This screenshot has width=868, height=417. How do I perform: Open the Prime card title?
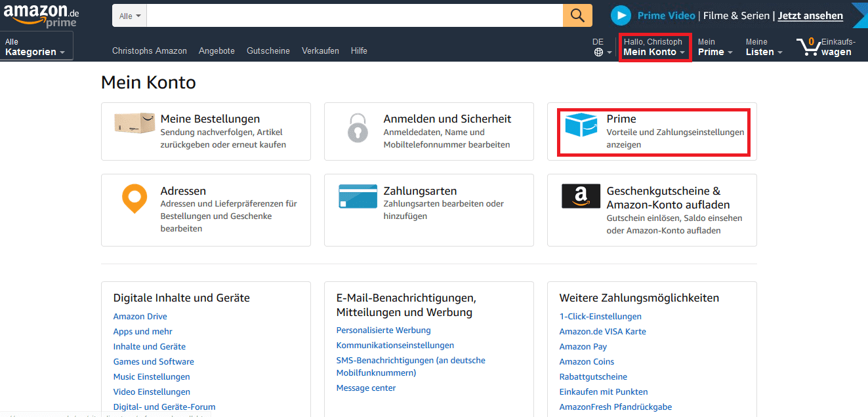point(621,119)
